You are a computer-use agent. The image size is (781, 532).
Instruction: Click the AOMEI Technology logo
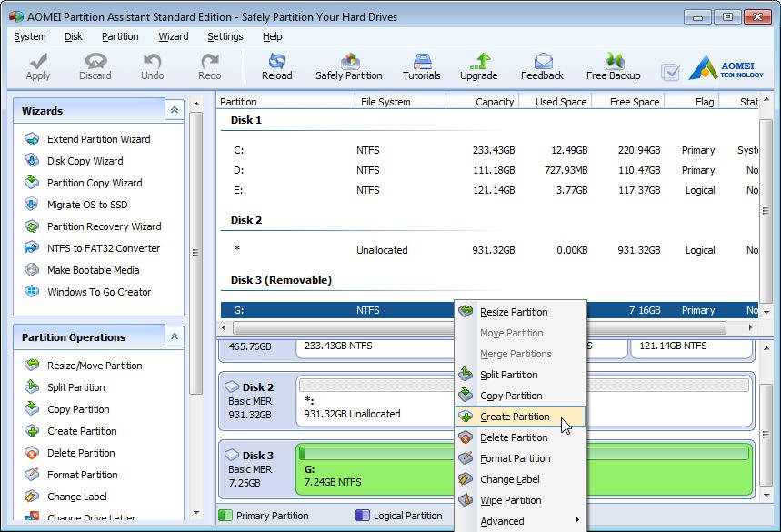pos(726,68)
